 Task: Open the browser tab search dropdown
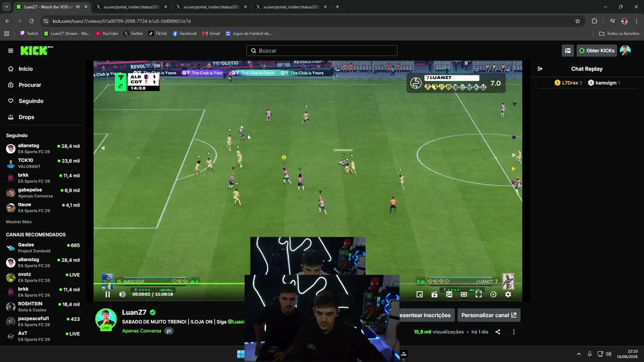coord(7,7)
